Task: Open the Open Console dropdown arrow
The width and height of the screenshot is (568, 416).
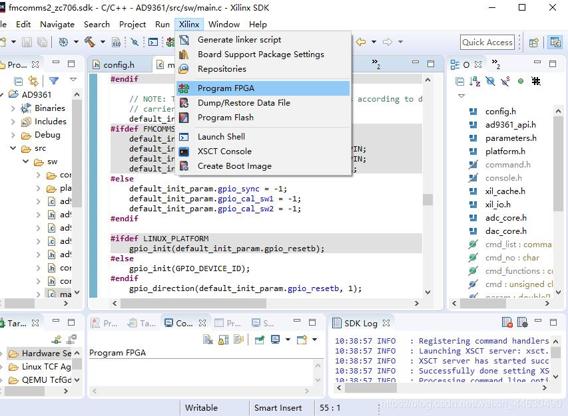Action: tap(314, 340)
